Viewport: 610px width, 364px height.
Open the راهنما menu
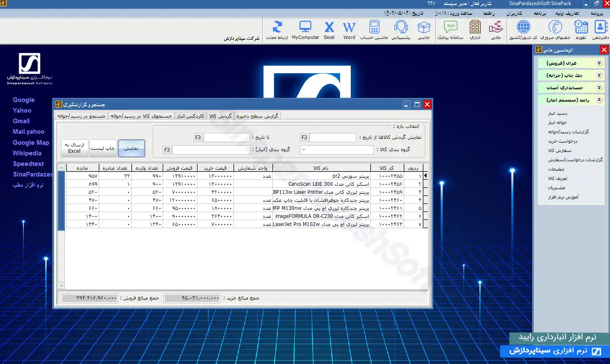pyautogui.click(x=489, y=14)
